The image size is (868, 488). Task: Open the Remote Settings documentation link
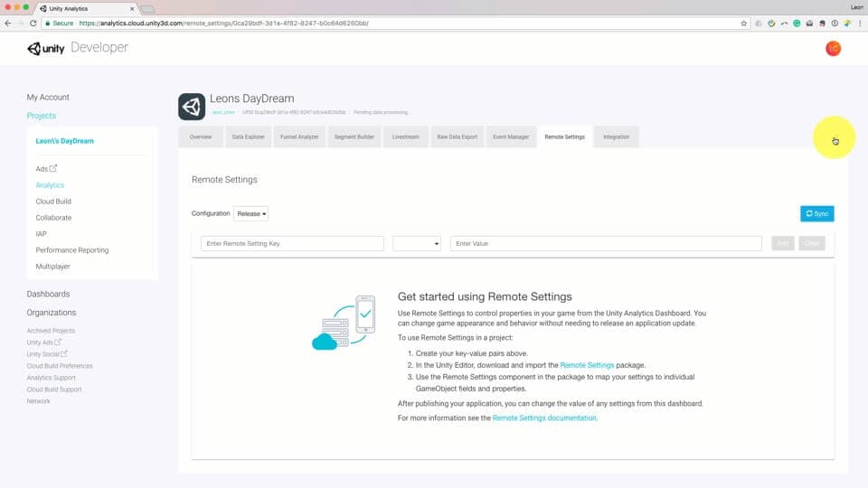pos(544,418)
